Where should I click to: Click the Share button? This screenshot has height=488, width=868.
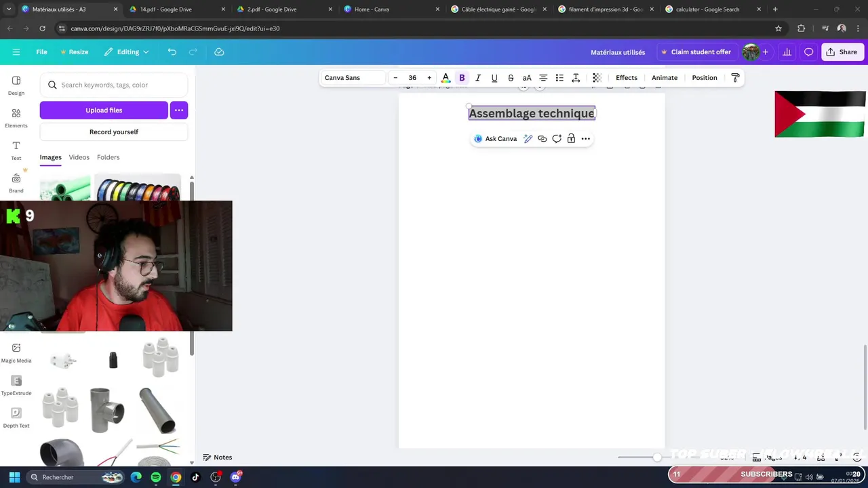[x=841, y=52]
